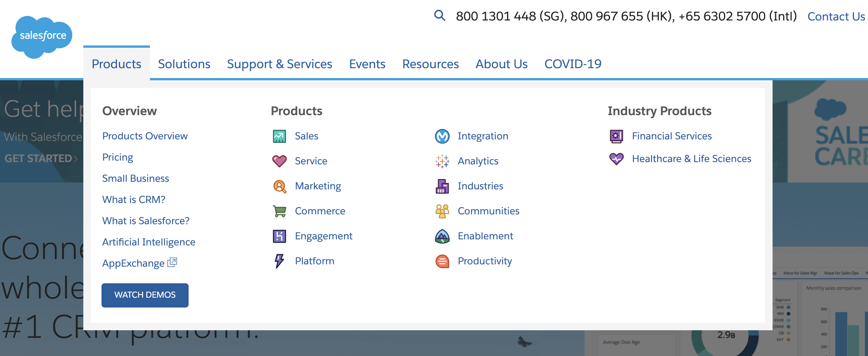The image size is (868, 356).
Task: Open the Support & Services menu
Action: (279, 64)
